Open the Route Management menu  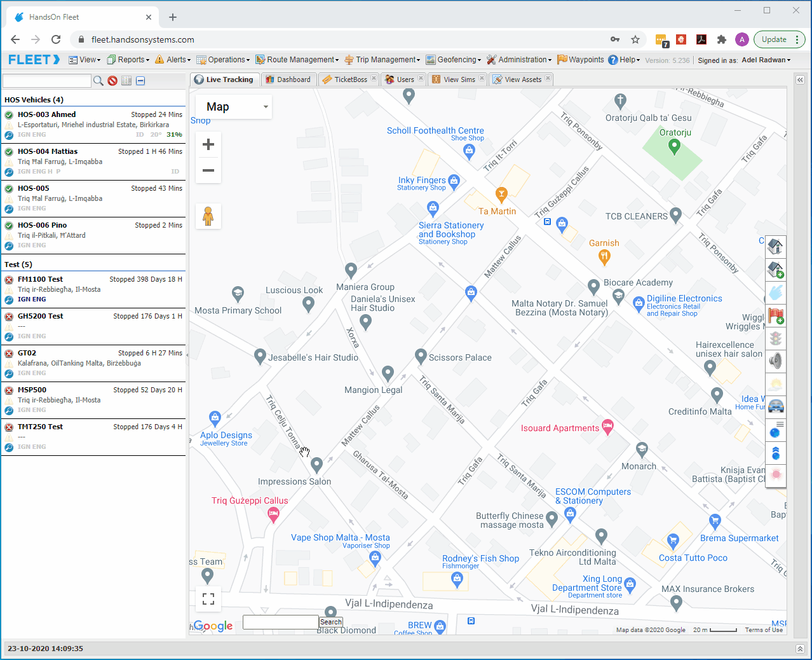(297, 60)
